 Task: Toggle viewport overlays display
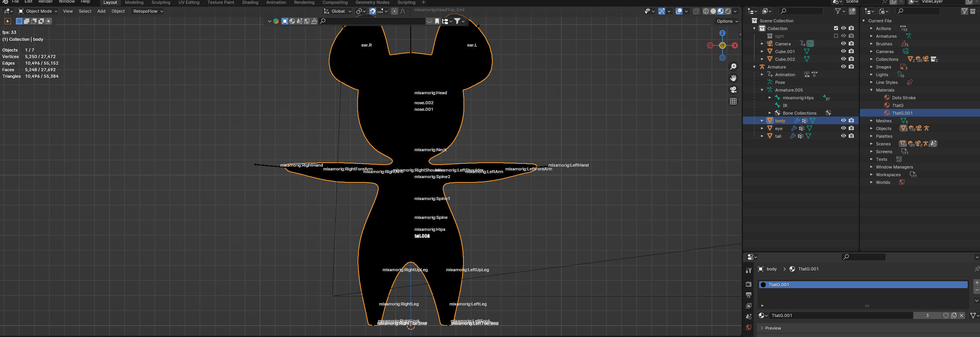point(679,11)
